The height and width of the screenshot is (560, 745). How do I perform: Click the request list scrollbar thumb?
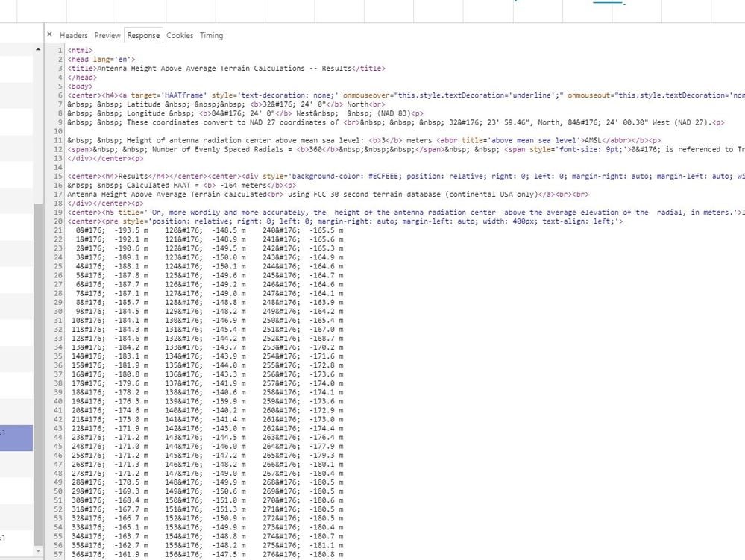tap(38, 375)
